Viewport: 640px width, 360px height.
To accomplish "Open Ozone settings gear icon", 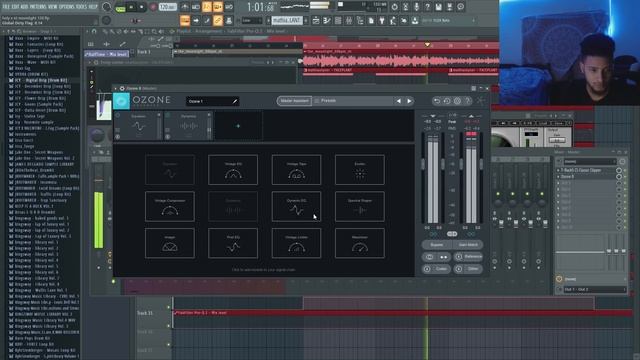I will [457, 101].
